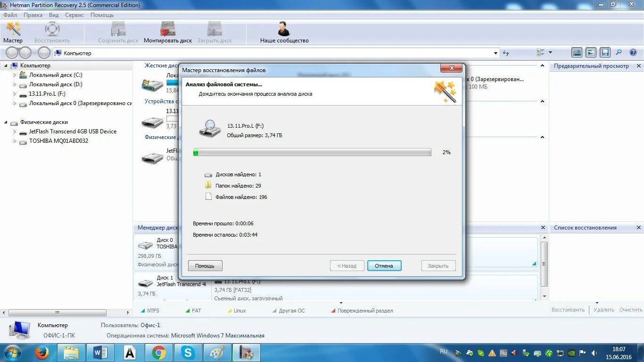Click Помощь button in wizard dialog
This screenshot has height=362, width=644.
[x=205, y=266]
